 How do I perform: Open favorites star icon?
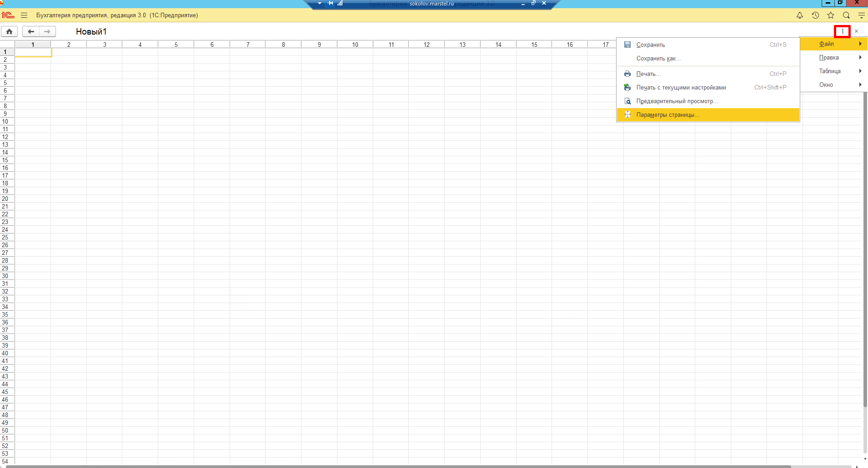[831, 15]
